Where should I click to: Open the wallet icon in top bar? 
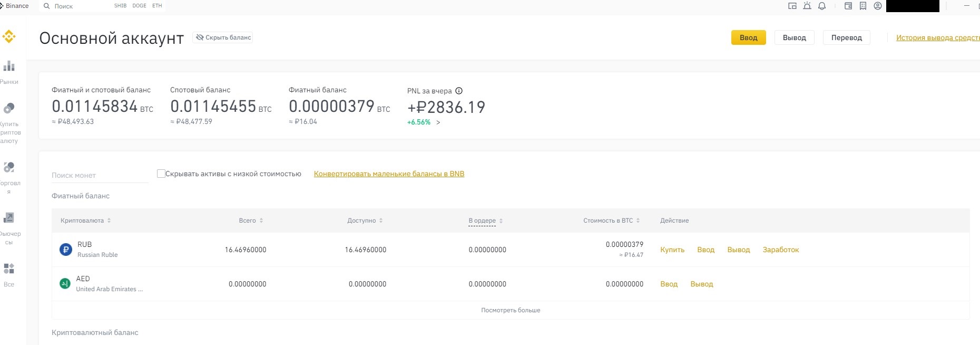(848, 6)
